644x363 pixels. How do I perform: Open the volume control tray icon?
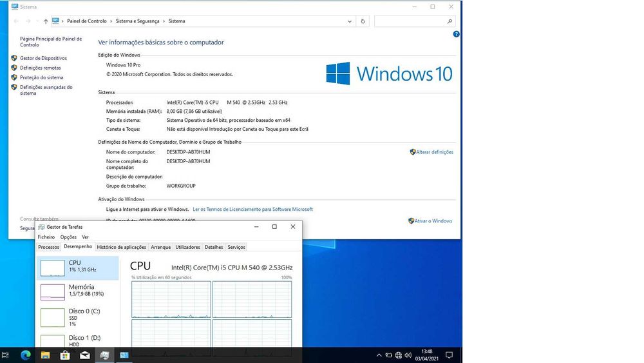[x=408, y=355]
